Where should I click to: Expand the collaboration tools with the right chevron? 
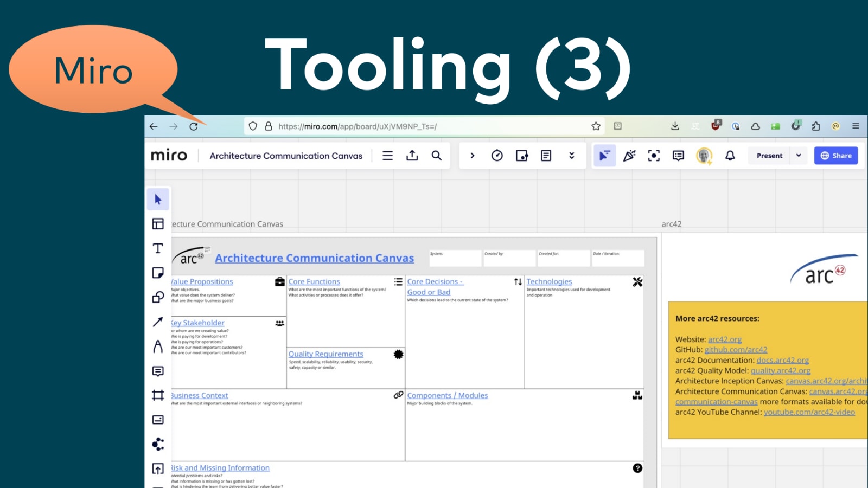(x=473, y=156)
